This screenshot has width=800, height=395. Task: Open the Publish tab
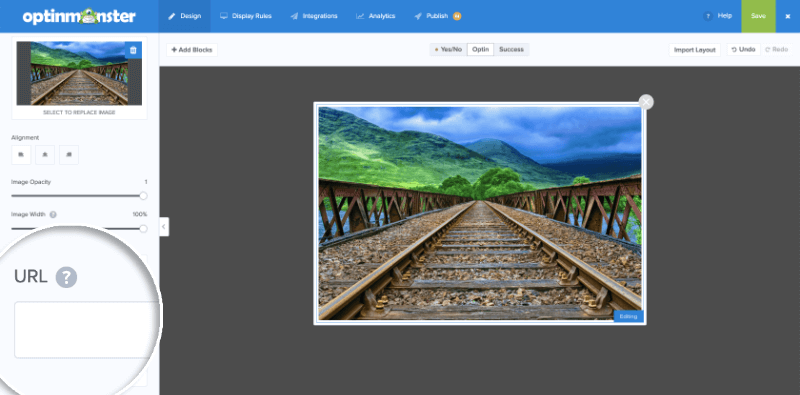pyautogui.click(x=437, y=16)
